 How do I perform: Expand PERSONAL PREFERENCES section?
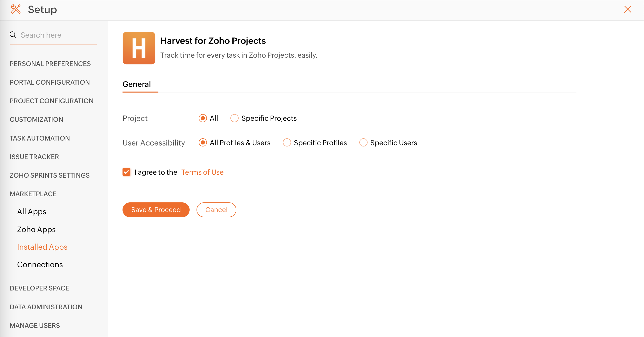(50, 64)
